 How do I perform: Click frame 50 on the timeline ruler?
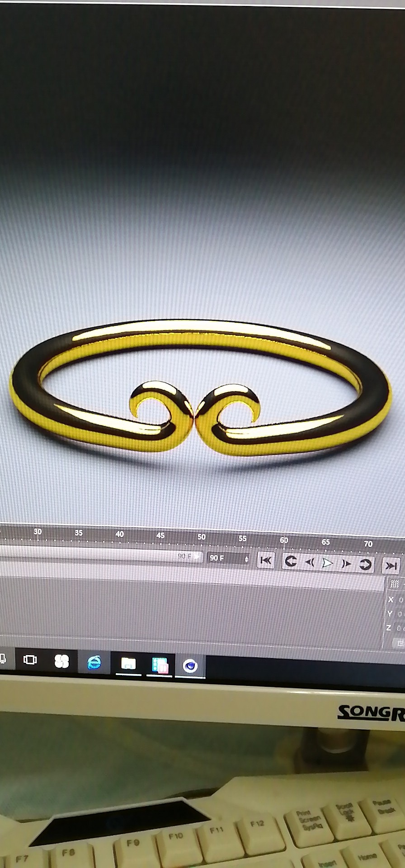point(202,537)
